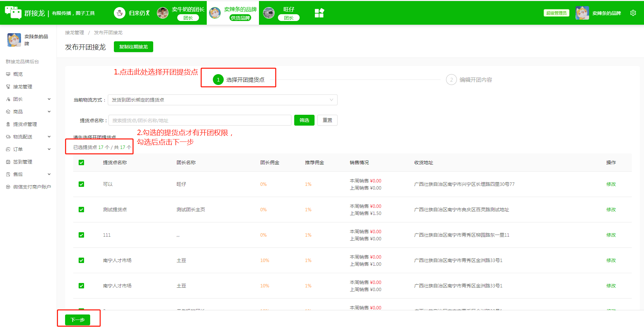
Task: Toggle the select-all checkbox in table header
Action: (x=81, y=162)
